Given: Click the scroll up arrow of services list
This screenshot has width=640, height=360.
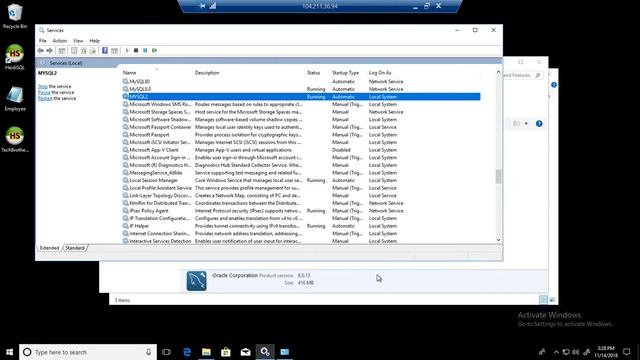Looking at the screenshot, I should (x=498, y=72).
